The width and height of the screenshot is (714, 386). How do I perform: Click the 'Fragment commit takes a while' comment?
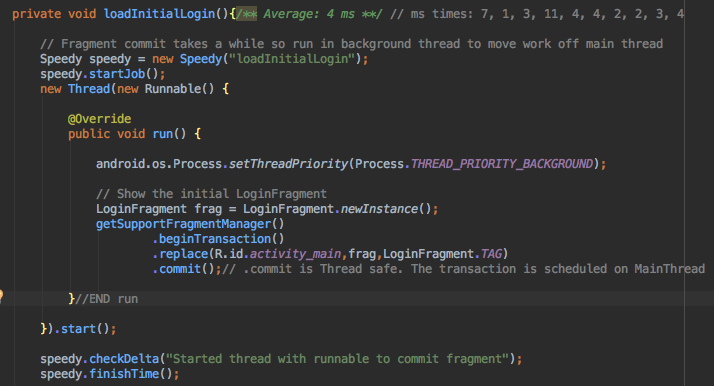351,44
